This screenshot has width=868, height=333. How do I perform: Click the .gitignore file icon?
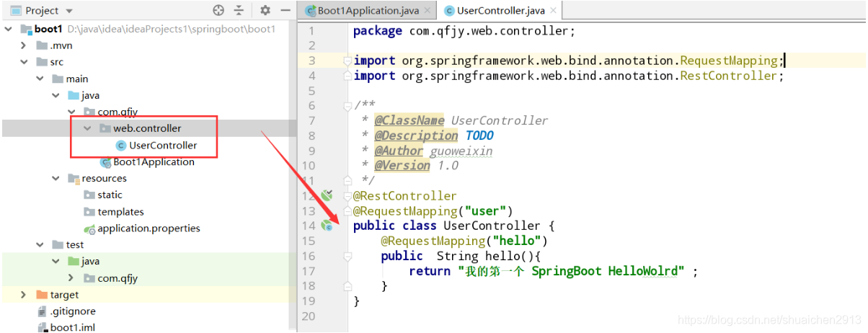click(42, 311)
